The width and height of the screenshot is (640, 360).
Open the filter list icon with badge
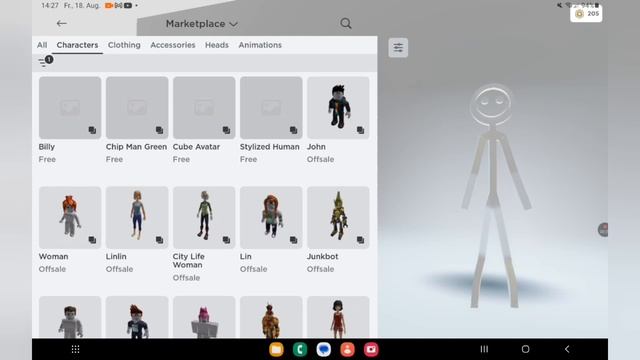point(45,62)
